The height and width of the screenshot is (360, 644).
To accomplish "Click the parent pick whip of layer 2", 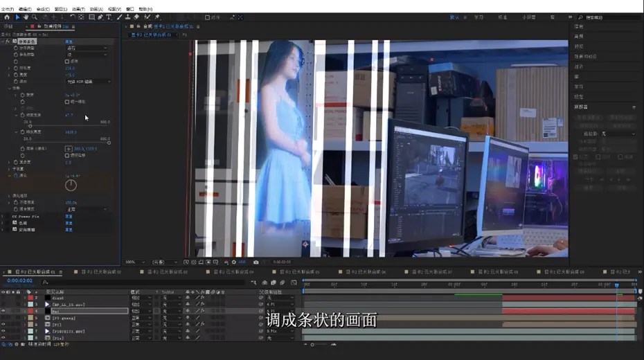I will (261, 298).
